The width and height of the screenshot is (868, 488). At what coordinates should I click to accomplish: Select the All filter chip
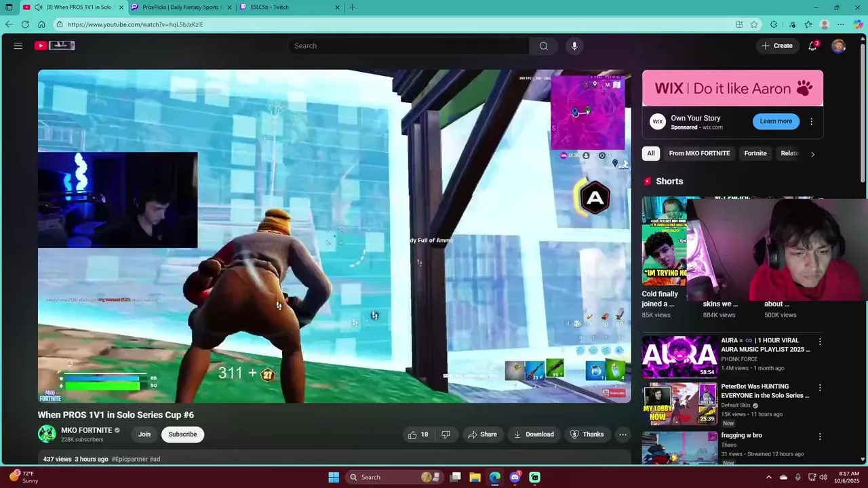[651, 153]
